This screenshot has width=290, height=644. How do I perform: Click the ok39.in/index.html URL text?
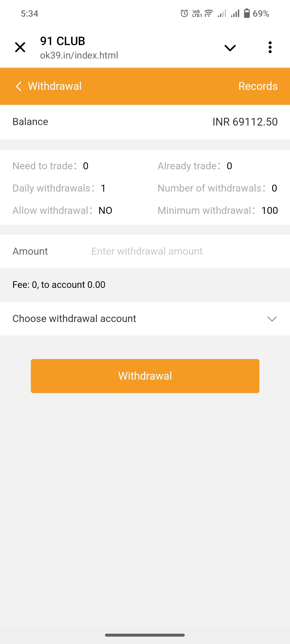[79, 55]
